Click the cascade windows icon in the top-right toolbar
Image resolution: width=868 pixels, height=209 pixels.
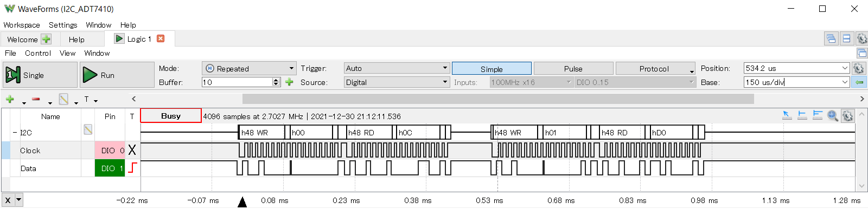tap(831, 38)
